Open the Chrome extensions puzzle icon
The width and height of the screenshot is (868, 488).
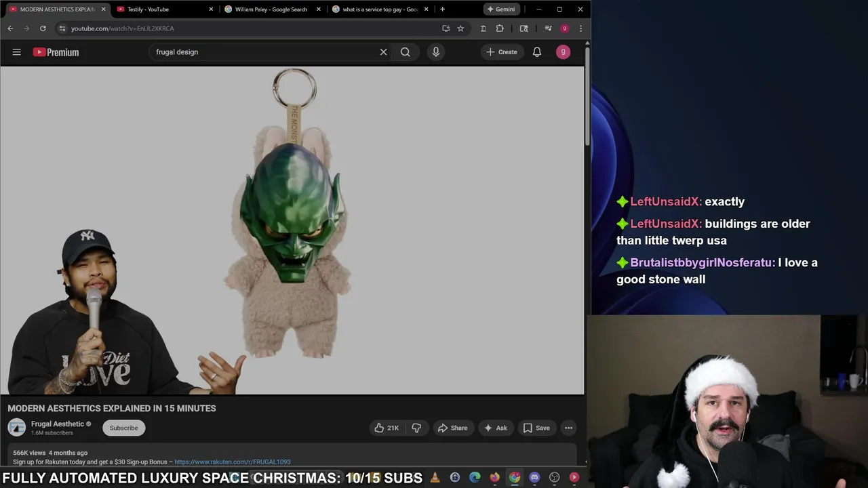(500, 28)
